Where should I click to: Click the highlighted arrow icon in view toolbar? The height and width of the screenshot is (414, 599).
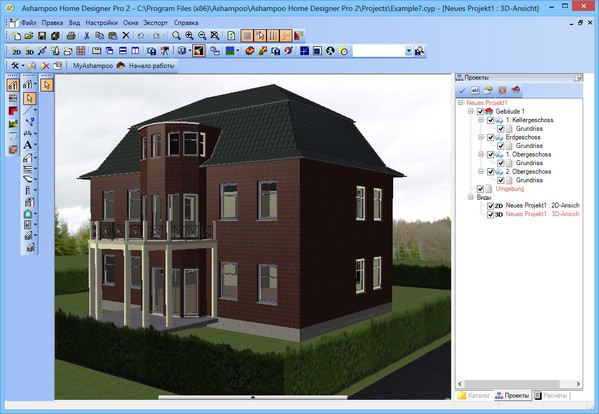(x=199, y=51)
